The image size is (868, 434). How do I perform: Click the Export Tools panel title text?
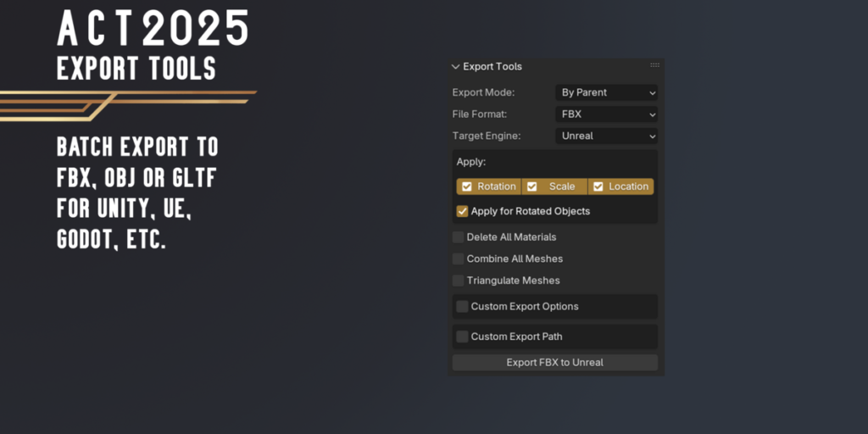click(x=492, y=67)
